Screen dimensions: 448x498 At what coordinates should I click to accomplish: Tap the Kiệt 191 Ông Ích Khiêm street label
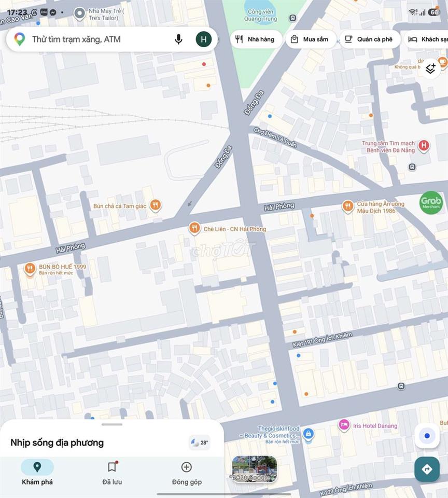323,339
